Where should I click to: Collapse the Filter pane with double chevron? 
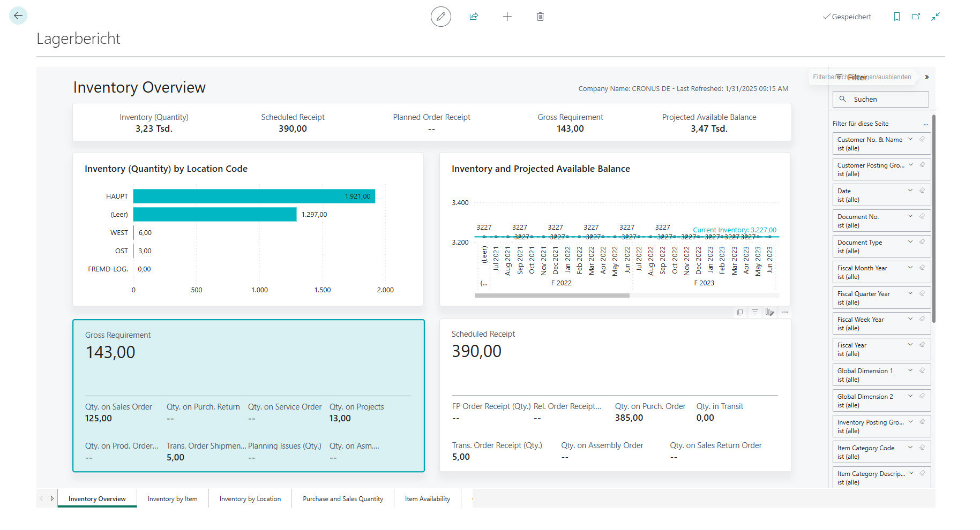point(926,77)
